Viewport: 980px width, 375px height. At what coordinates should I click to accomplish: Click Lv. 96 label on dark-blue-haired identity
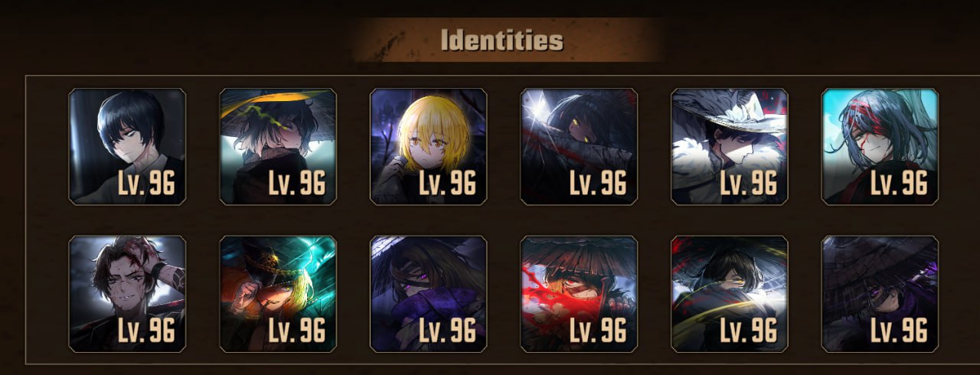coord(147,184)
